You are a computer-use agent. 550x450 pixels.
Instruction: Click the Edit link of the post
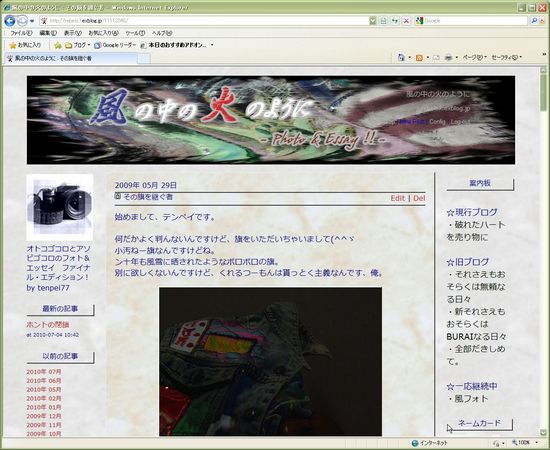tap(398, 198)
